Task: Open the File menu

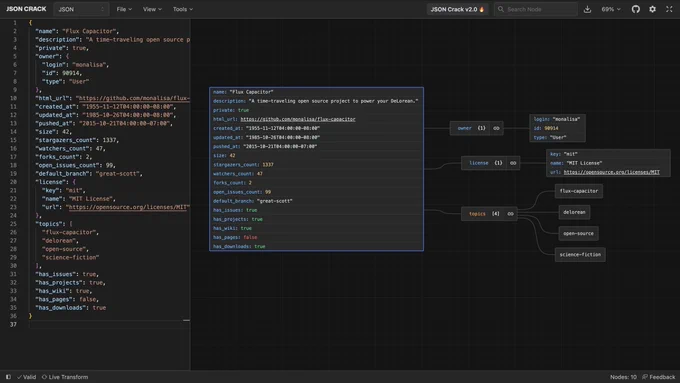Action: [x=124, y=9]
